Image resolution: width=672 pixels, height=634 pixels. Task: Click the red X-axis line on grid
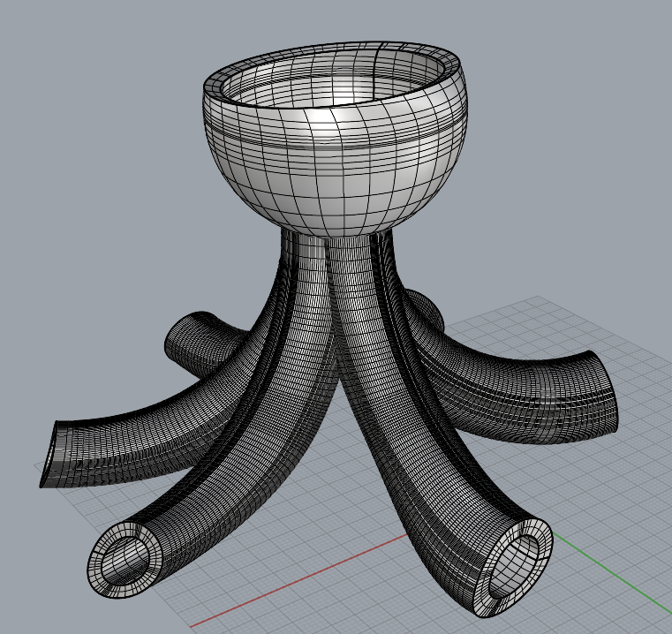click(300, 581)
